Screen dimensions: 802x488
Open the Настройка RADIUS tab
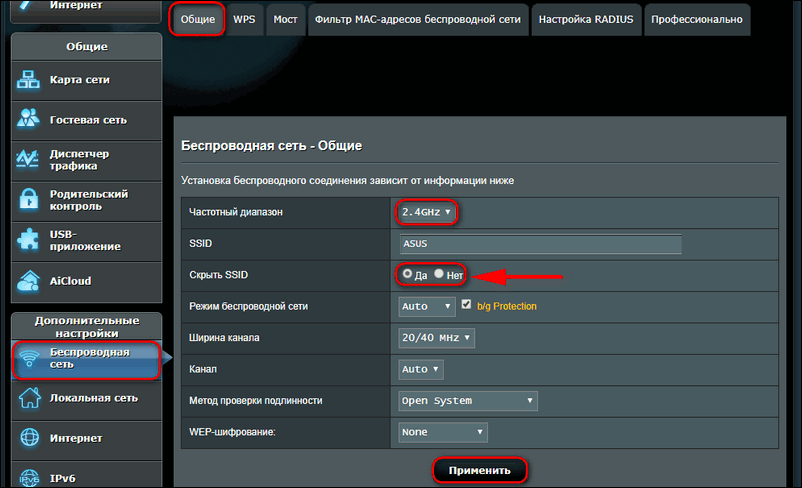point(586,19)
